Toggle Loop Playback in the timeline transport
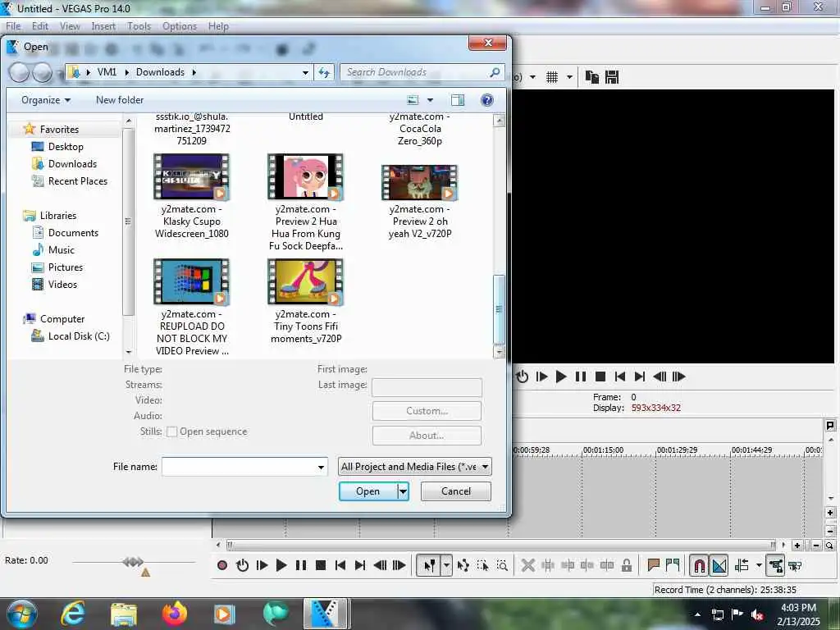This screenshot has height=630, width=840. tap(242, 565)
